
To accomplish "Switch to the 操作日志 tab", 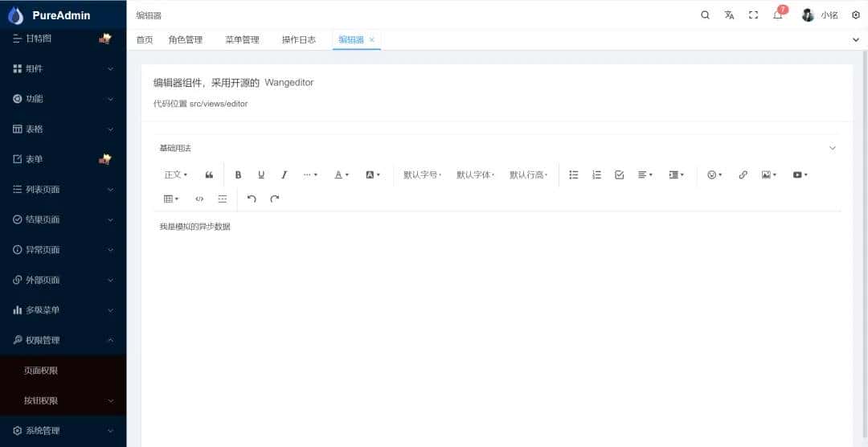I will click(299, 39).
